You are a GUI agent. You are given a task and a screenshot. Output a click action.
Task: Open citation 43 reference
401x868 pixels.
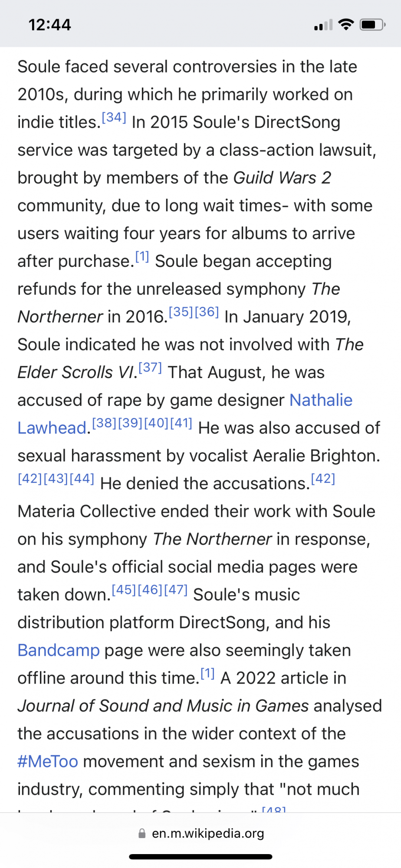click(56, 479)
